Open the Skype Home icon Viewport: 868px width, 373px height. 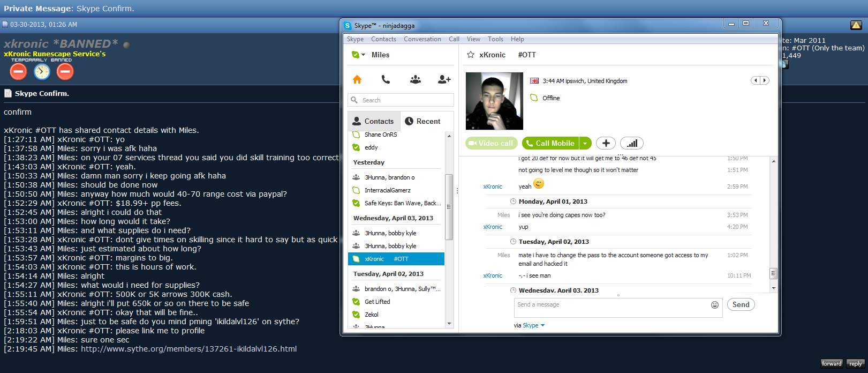(357, 79)
